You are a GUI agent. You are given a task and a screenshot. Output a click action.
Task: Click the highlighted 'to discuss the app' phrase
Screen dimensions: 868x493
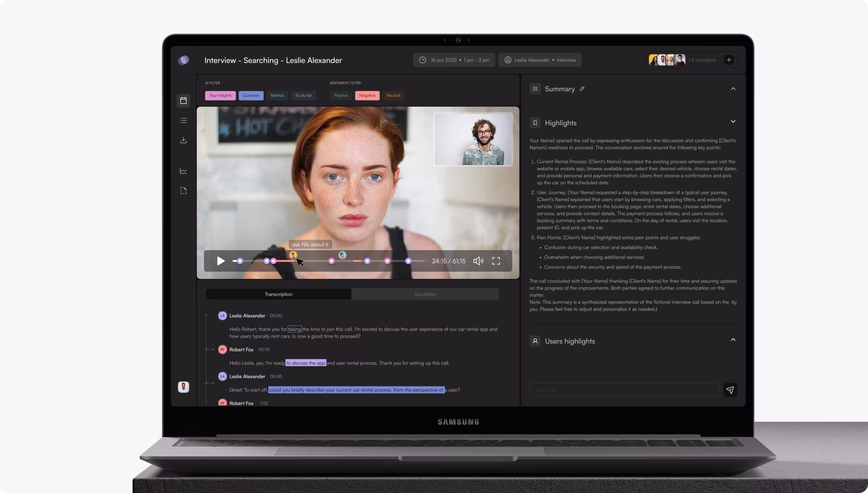[306, 363]
